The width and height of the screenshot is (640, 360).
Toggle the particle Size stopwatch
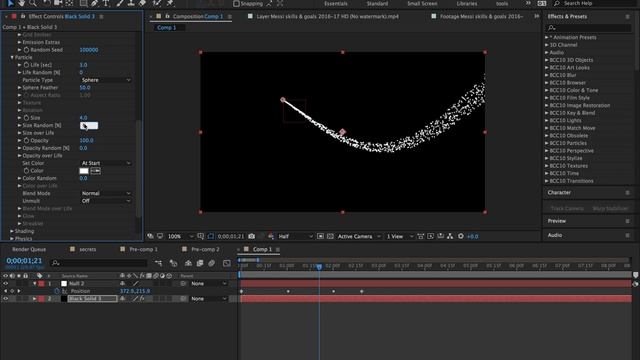pyautogui.click(x=26, y=118)
